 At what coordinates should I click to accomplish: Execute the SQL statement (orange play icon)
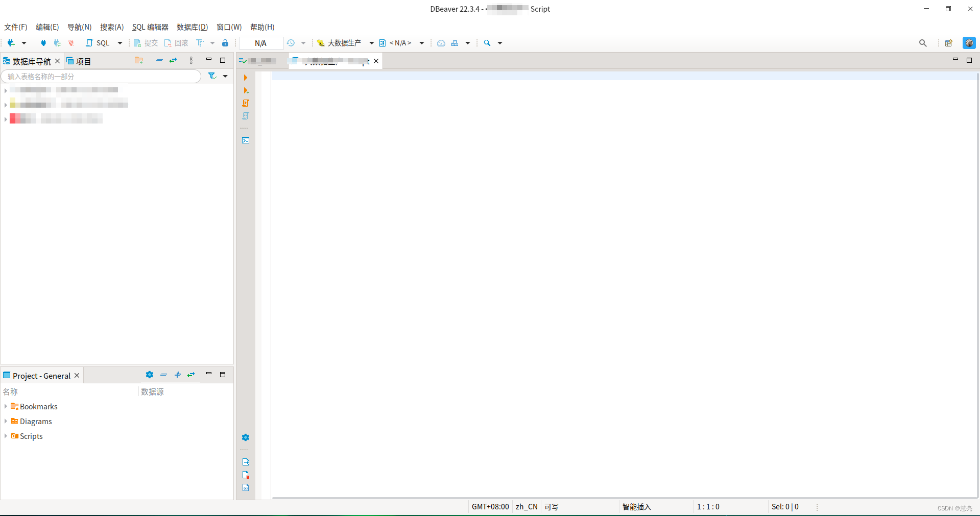click(x=246, y=78)
